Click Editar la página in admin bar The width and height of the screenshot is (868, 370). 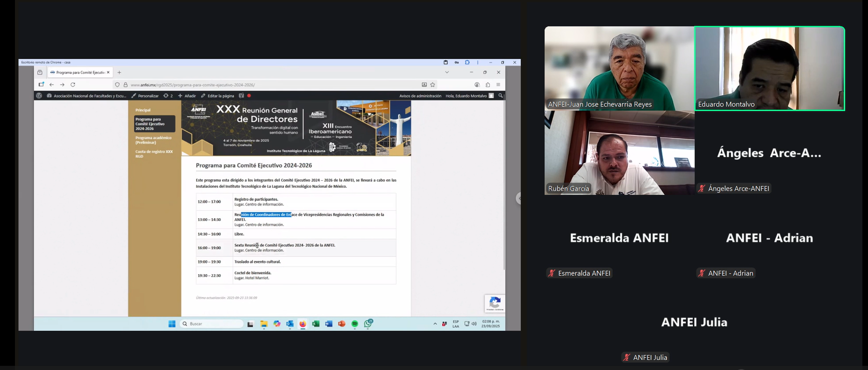click(x=217, y=96)
